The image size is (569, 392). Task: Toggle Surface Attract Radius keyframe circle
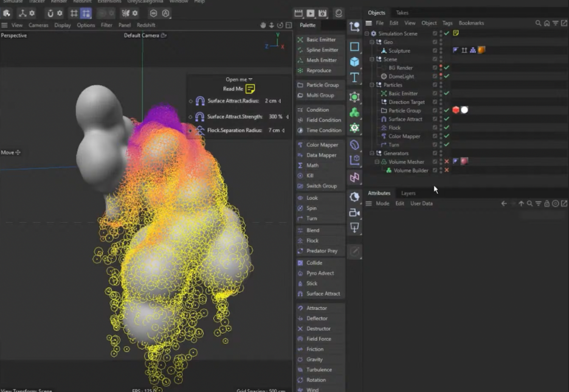pyautogui.click(x=190, y=101)
